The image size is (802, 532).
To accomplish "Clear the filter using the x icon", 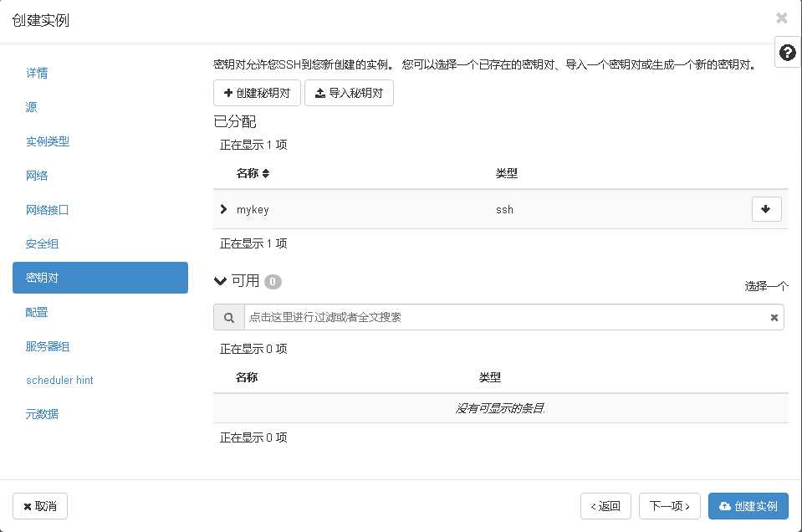I will tap(774, 317).
